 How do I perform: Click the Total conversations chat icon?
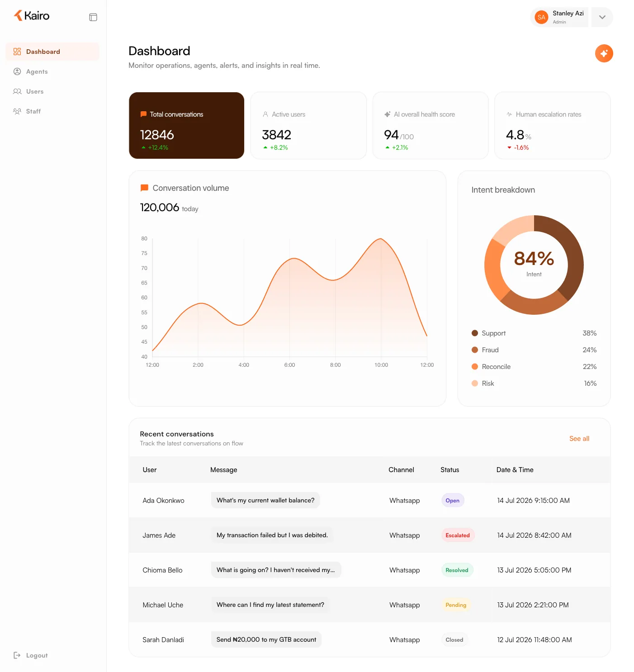pyautogui.click(x=143, y=114)
